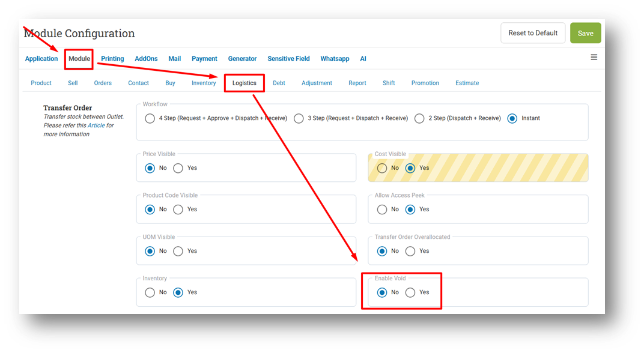Select the 3 Step workflow radio
The width and height of the screenshot is (644, 353).
point(299,119)
